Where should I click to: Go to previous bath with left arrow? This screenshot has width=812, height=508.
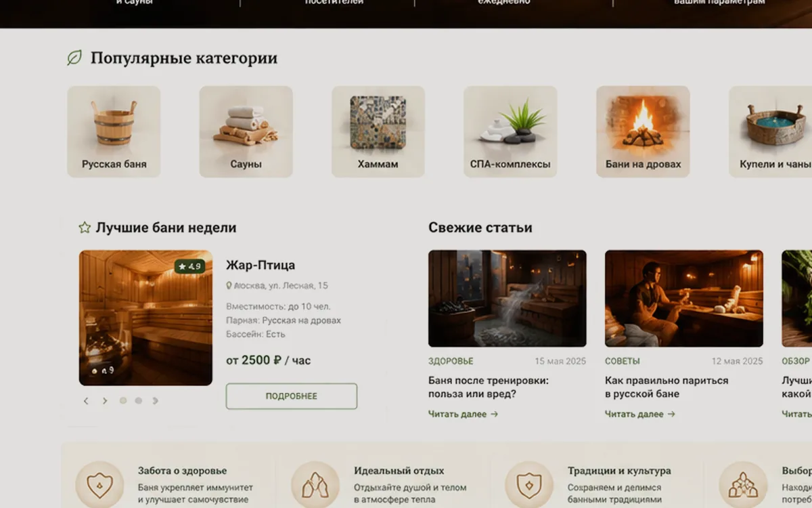pos(86,401)
